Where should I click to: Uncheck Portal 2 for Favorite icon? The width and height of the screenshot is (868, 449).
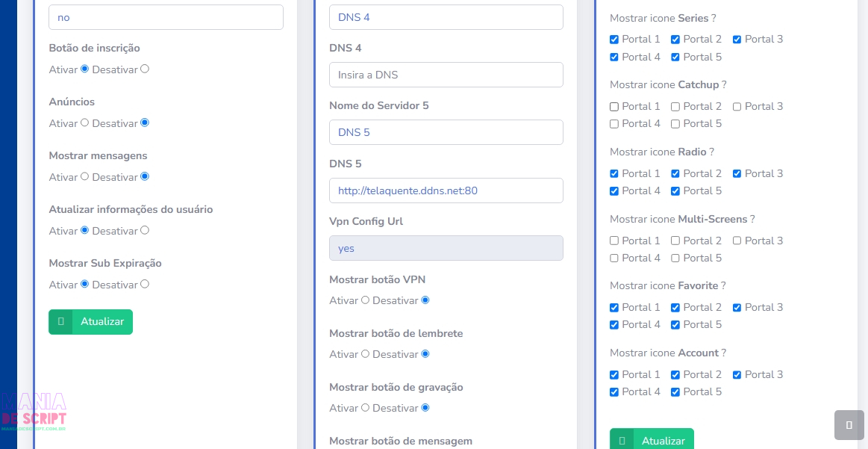[675, 308]
